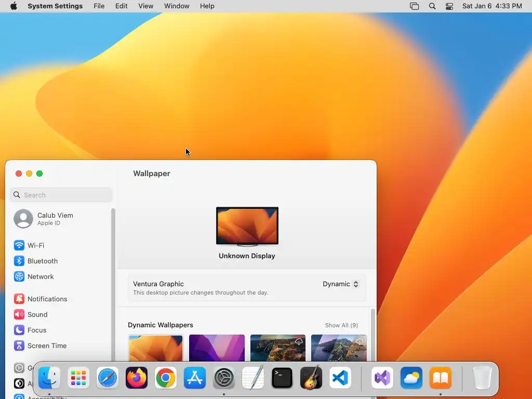
Task: Select fourth dynamic wallpaper coastal thumbnail
Action: (x=339, y=348)
